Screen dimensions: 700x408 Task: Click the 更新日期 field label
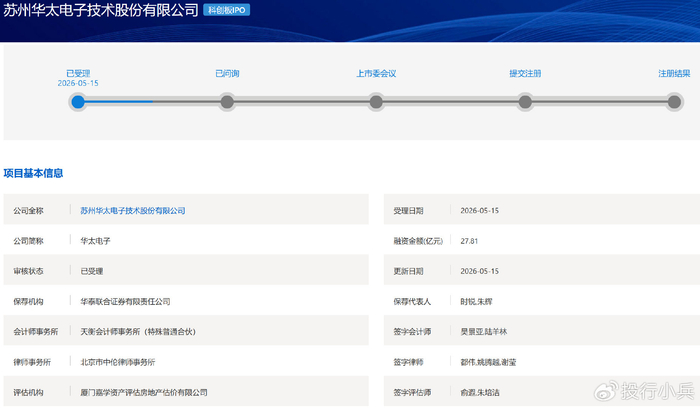tap(408, 271)
